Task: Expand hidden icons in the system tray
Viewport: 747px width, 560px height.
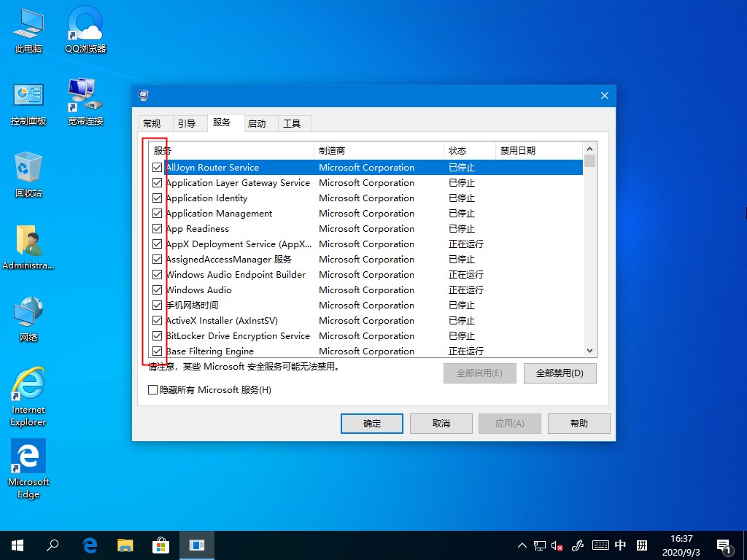Action: tap(522, 545)
